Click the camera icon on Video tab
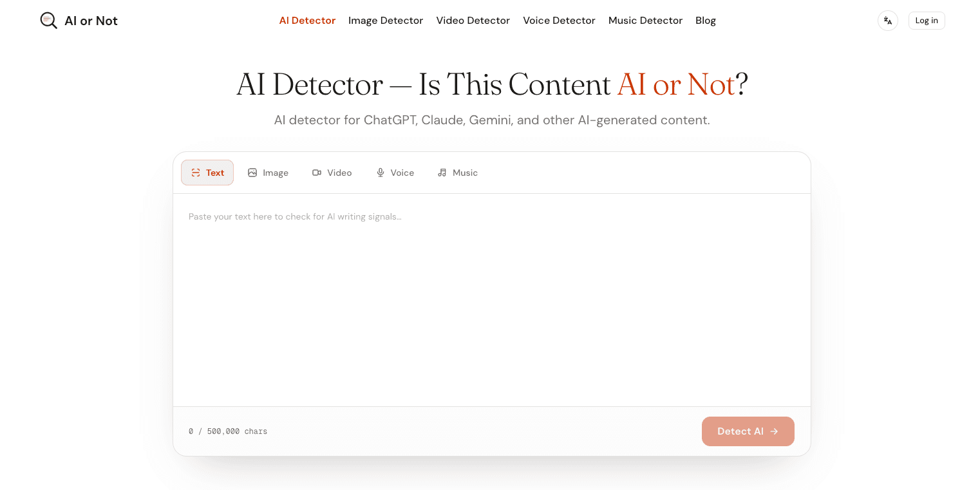 click(x=317, y=173)
